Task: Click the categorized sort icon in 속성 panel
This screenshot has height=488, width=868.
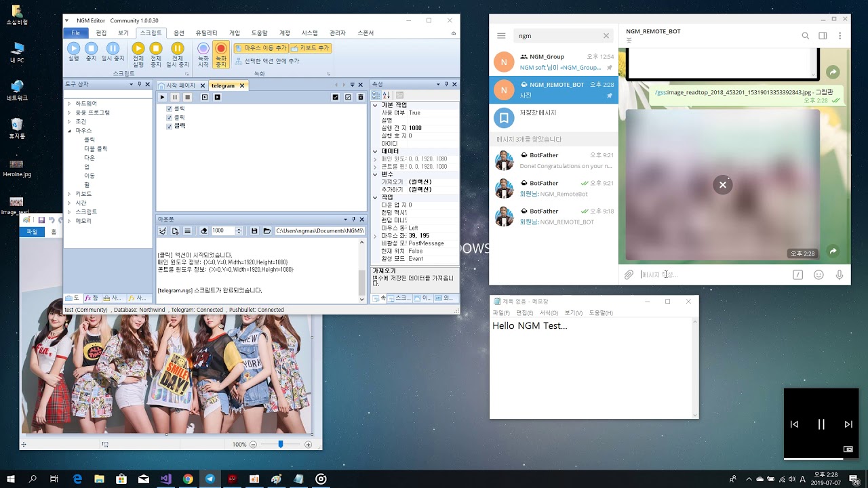Action: click(x=376, y=96)
